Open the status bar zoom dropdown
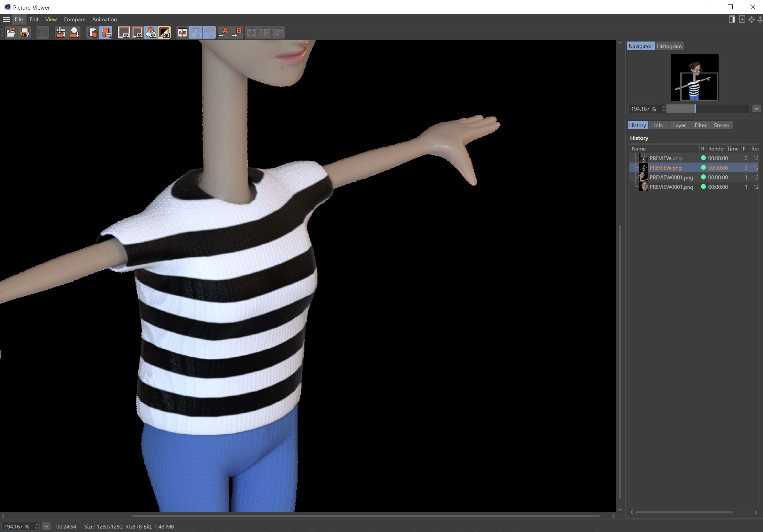Image resolution: width=763 pixels, height=532 pixels. click(x=47, y=526)
